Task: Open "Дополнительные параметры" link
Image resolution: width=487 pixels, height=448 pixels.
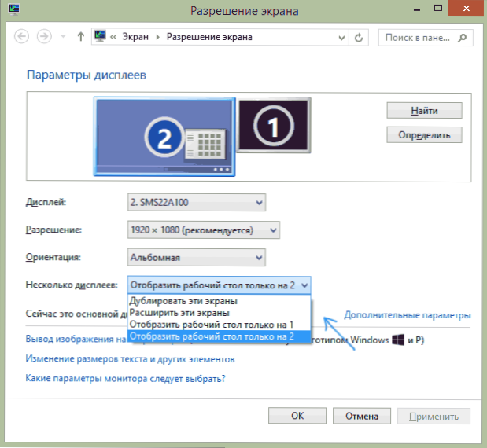Action: pos(408,315)
